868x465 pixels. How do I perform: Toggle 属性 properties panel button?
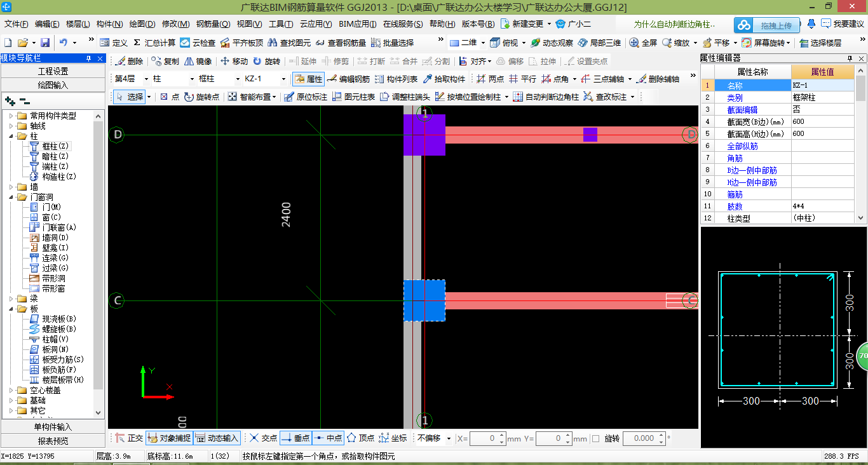[309, 79]
